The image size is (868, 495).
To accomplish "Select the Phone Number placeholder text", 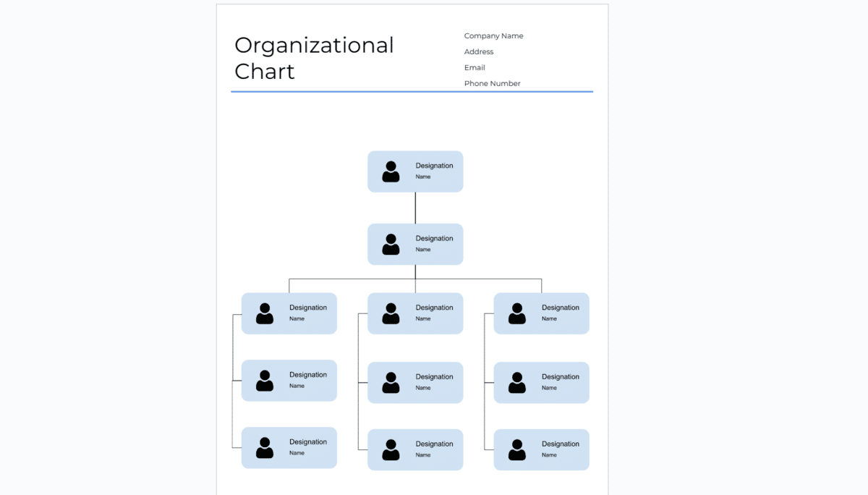I will 492,83.
